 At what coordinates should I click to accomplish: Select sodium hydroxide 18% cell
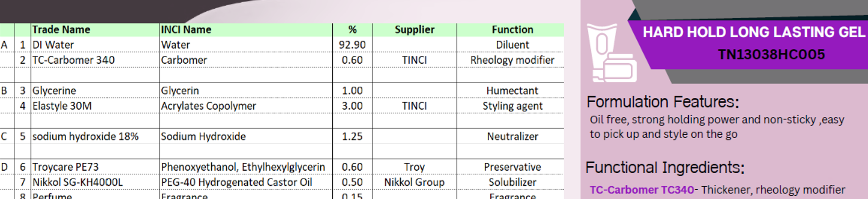pos(95,137)
